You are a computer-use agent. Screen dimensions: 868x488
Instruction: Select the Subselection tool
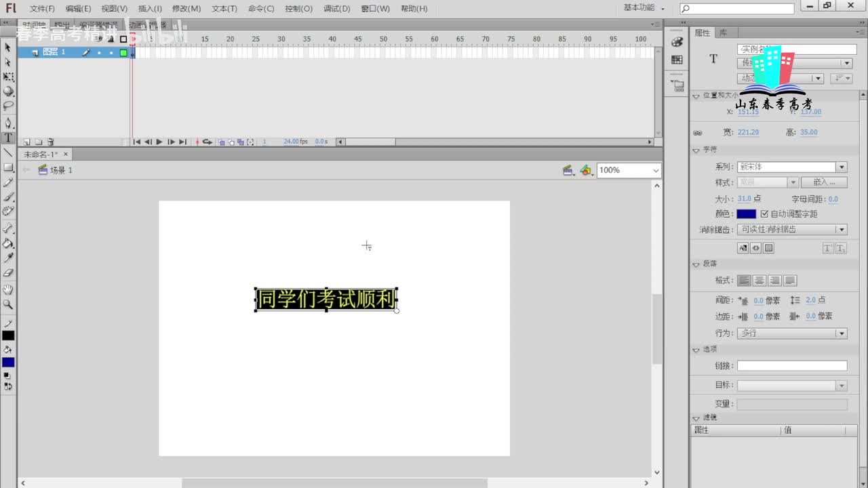[8, 62]
